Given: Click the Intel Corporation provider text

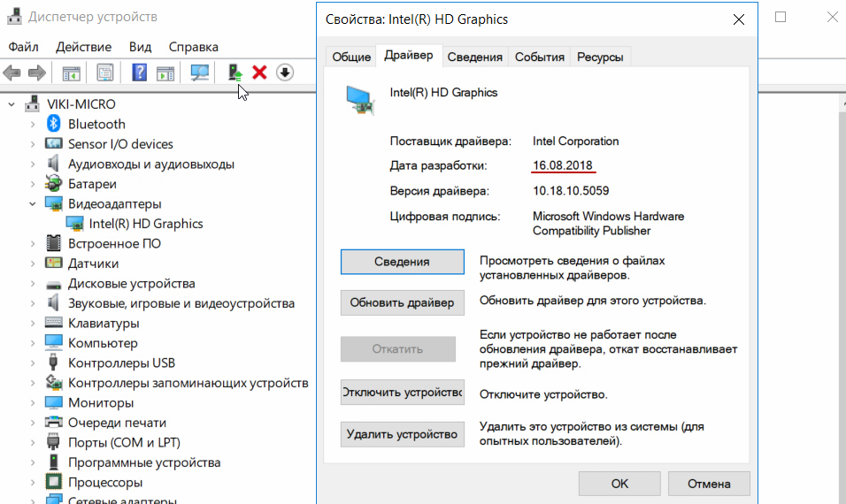Looking at the screenshot, I should (x=576, y=141).
